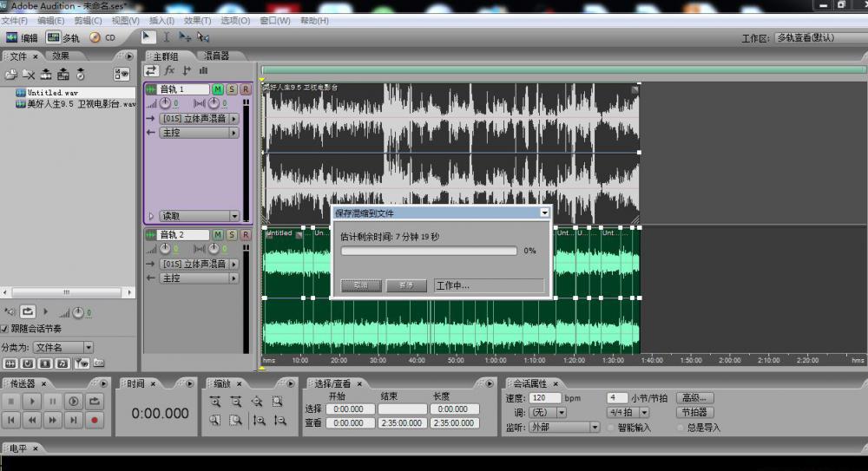868x471 pixels.
Task: Click the Zoom In Horizontally icon
Action: click(215, 402)
